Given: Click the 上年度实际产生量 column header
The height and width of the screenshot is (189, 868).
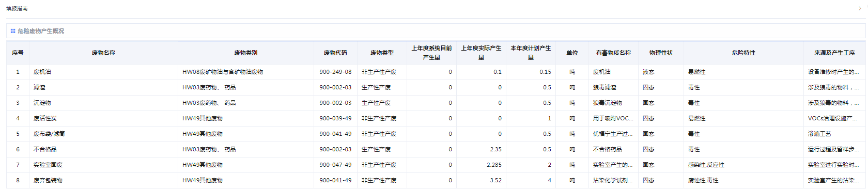Looking at the screenshot, I should [481, 53].
